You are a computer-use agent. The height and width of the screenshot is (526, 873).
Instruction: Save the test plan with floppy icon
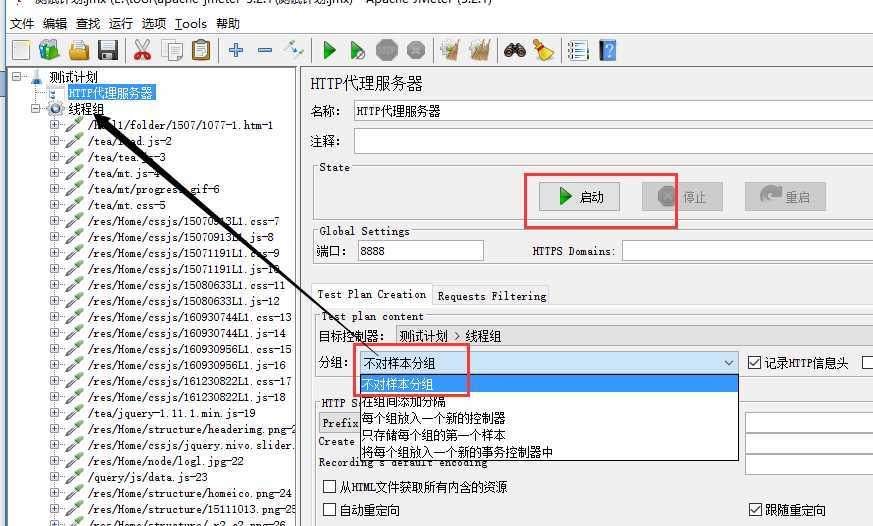pyautogui.click(x=107, y=51)
